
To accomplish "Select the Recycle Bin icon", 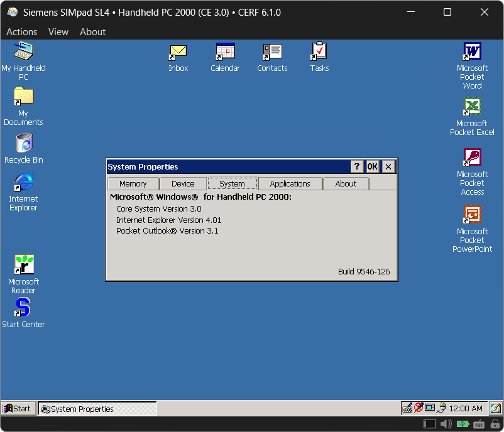I will (x=24, y=143).
